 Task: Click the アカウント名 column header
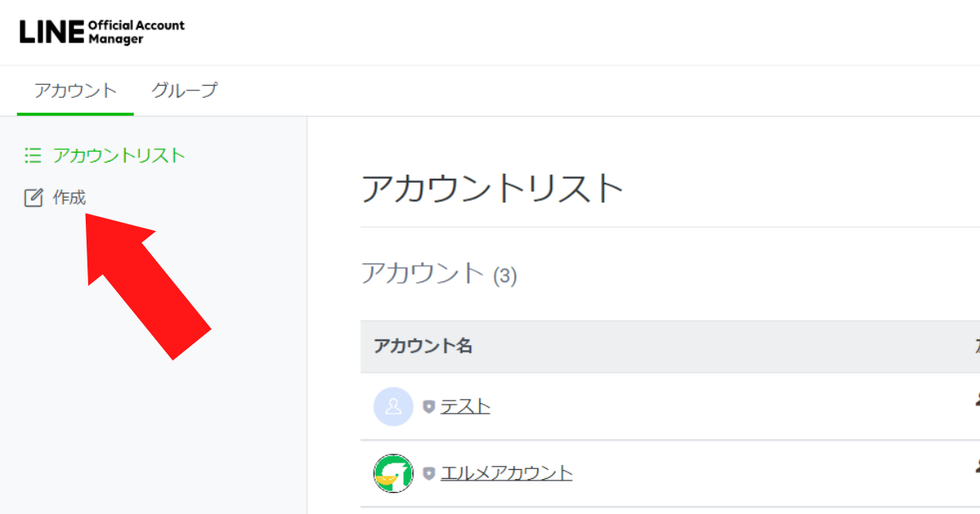(423, 346)
